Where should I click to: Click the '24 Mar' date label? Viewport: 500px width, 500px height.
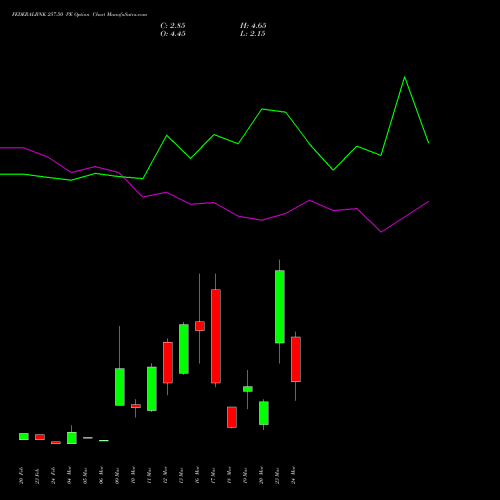293,475
